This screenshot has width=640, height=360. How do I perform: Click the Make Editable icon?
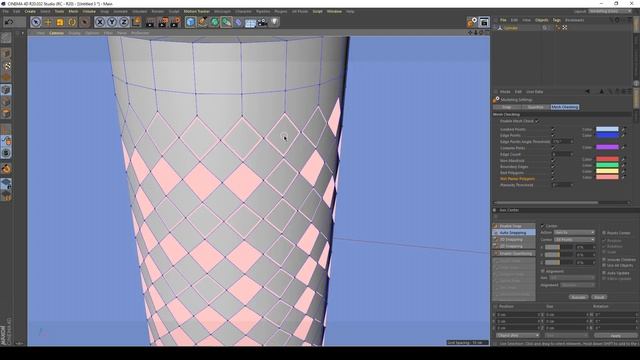(6, 38)
